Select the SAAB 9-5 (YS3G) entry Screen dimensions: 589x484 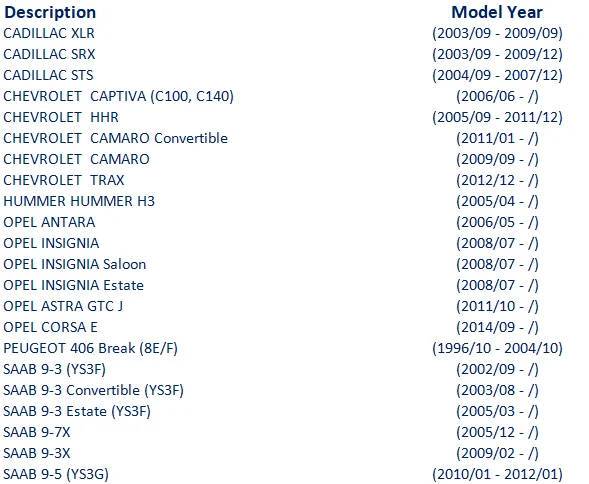pos(56,475)
